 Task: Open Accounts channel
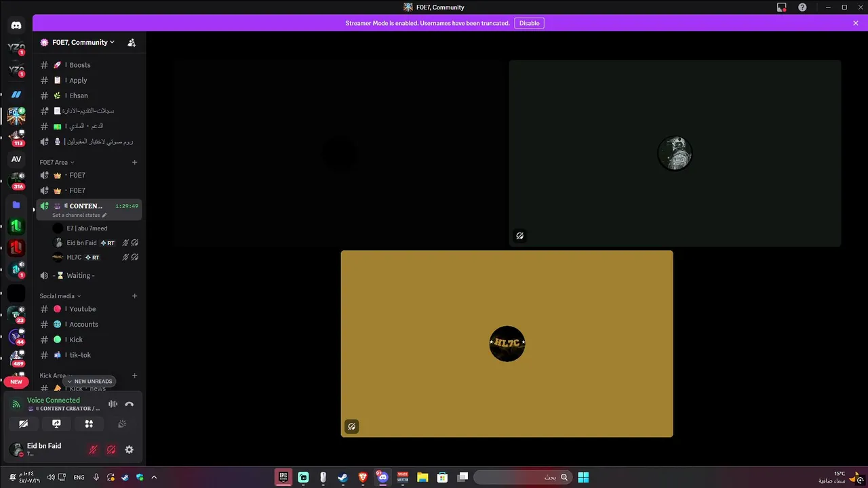pos(89,325)
